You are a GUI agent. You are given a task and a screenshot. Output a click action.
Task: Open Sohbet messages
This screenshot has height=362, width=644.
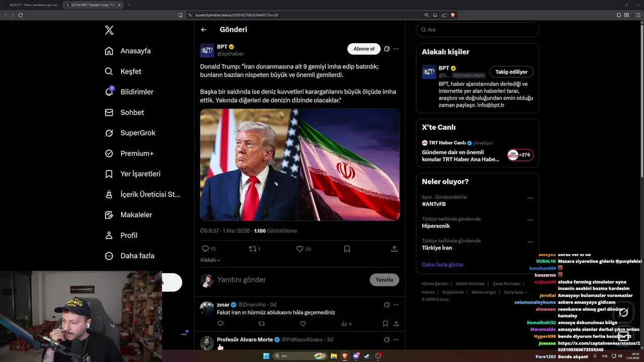(124, 113)
